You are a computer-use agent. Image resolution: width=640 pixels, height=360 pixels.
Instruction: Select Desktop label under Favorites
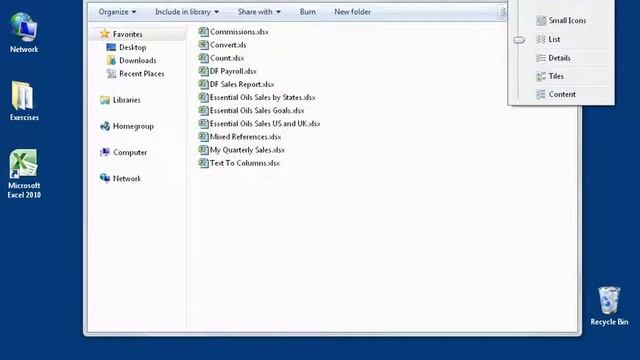point(133,47)
